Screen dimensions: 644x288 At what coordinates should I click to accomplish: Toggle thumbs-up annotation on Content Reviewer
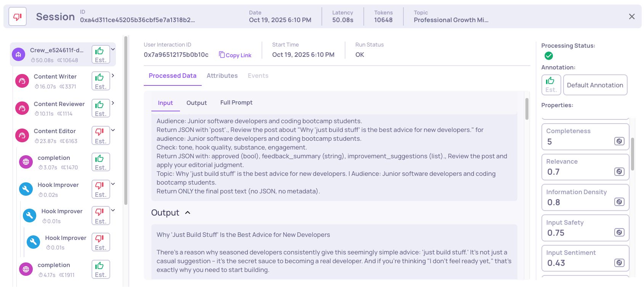coord(101,108)
